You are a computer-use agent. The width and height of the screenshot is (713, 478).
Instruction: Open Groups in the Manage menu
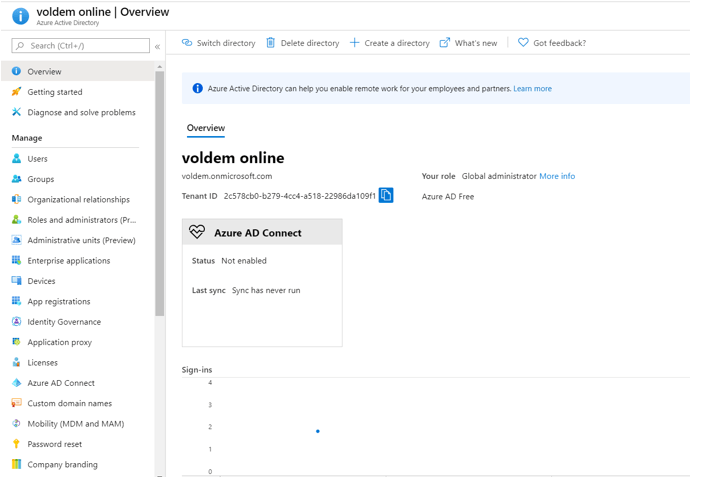[41, 179]
